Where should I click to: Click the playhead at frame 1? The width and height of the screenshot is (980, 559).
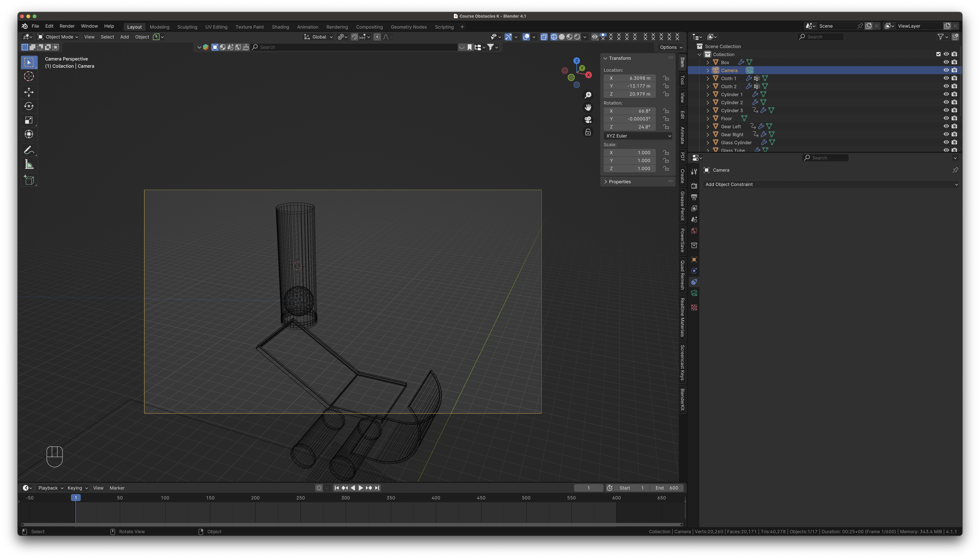click(x=76, y=498)
